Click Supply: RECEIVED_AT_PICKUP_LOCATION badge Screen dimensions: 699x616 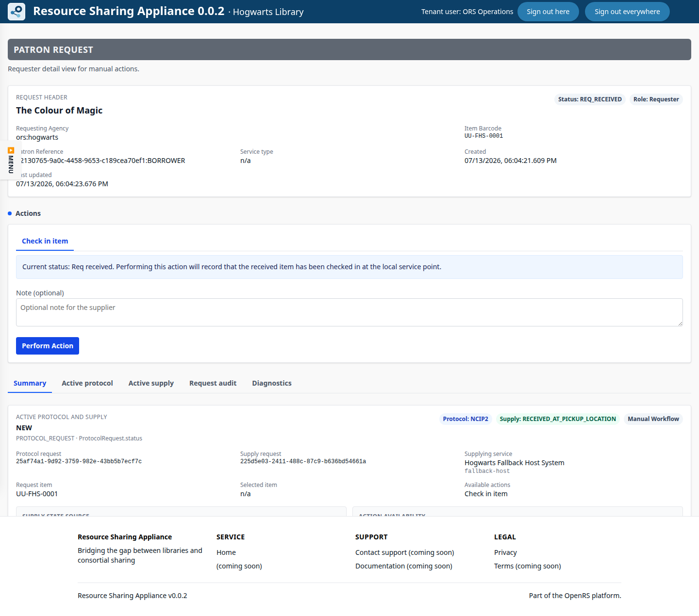tap(558, 419)
